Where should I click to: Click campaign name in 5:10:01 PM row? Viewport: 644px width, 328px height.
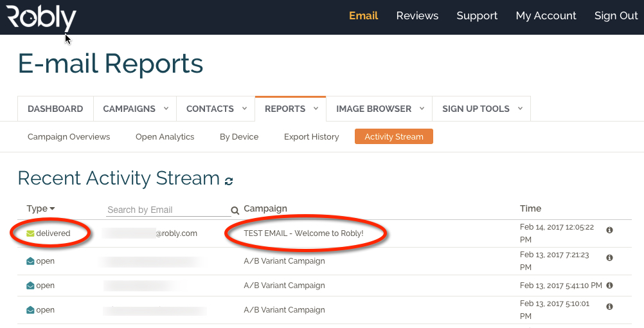tap(284, 310)
